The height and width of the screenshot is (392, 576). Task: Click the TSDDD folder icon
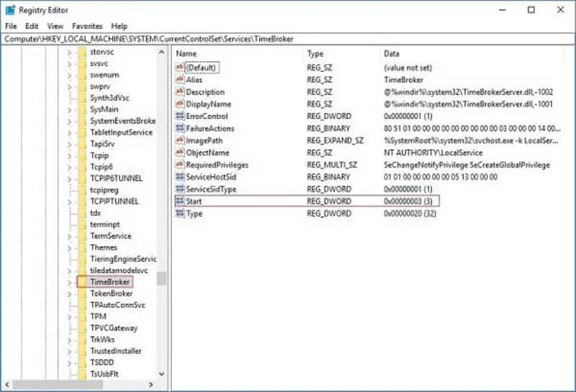point(82,363)
